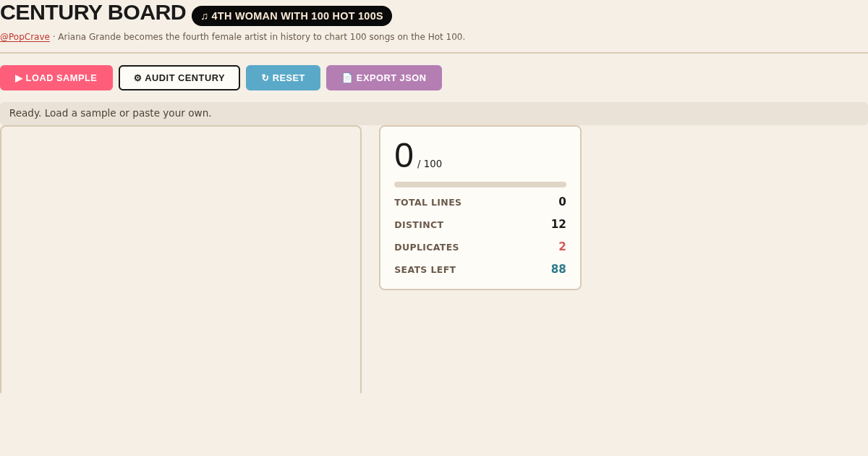Click the Seats Left value 88
Viewport: 868px width, 456px height.
[x=558, y=269]
